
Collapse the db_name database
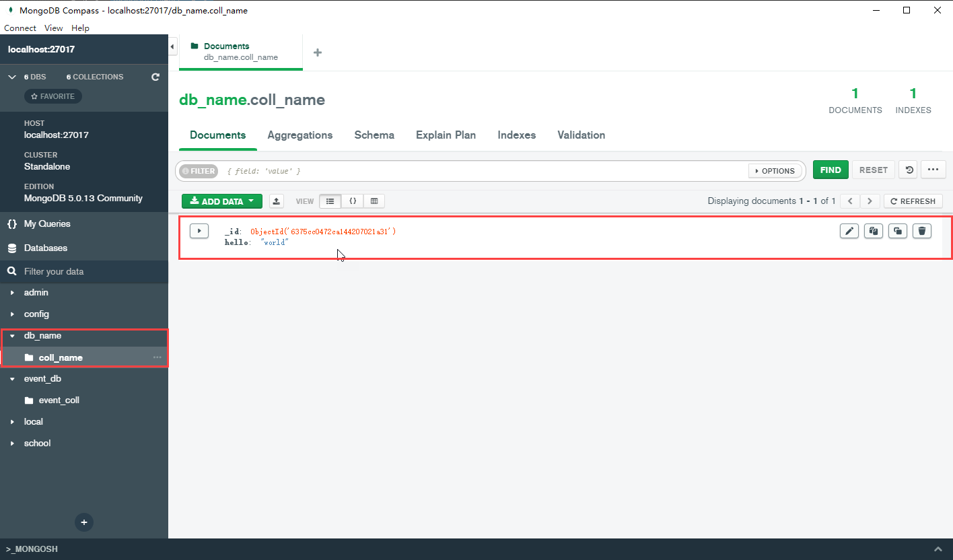pos(12,336)
